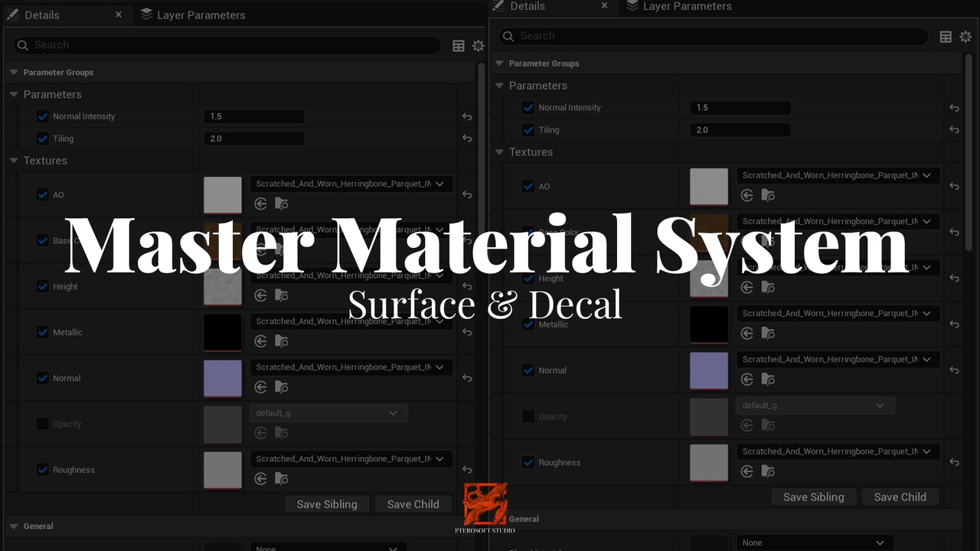The height and width of the screenshot is (551, 980).
Task: Click Normal use-selected-asset arrow in left panel
Action: pos(260,387)
